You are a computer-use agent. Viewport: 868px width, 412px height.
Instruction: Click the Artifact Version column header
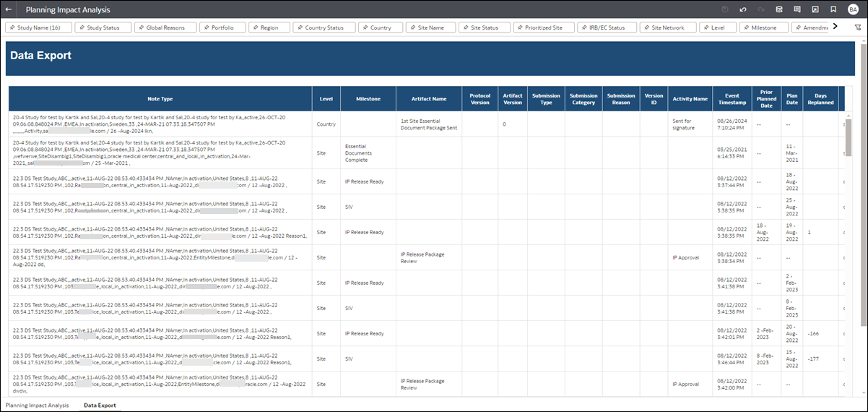point(513,99)
